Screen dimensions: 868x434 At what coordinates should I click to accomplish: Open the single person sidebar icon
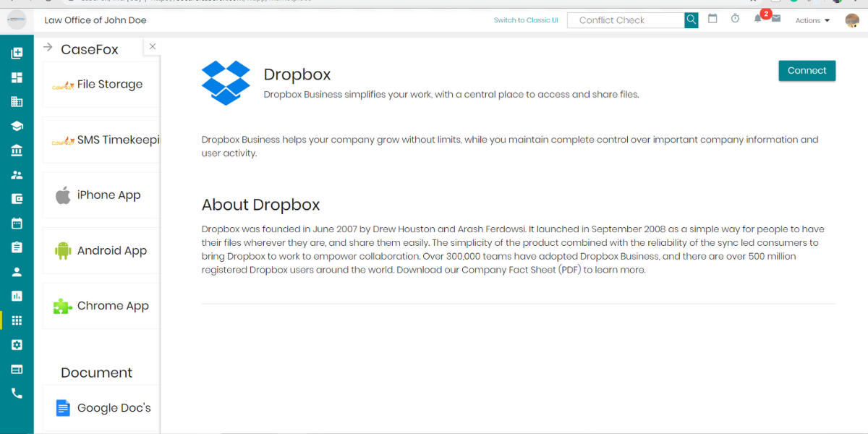point(17,272)
